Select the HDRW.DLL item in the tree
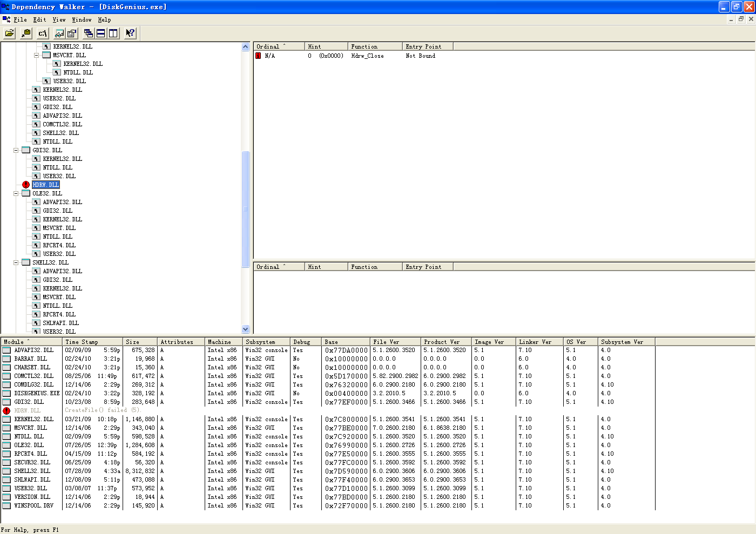Screen dimensions: 756x534 point(46,185)
